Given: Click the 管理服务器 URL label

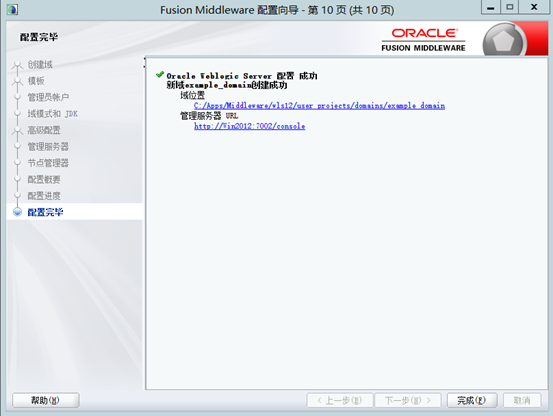Looking at the screenshot, I should (x=209, y=116).
